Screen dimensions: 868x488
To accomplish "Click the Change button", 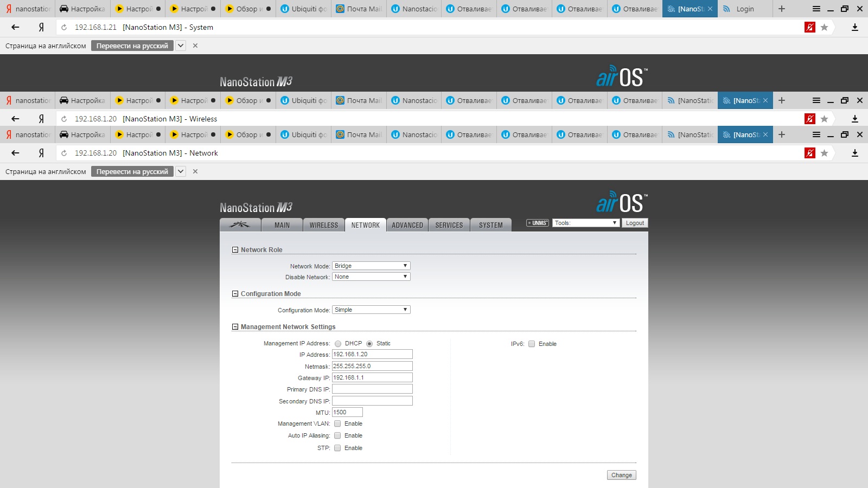I will point(622,475).
